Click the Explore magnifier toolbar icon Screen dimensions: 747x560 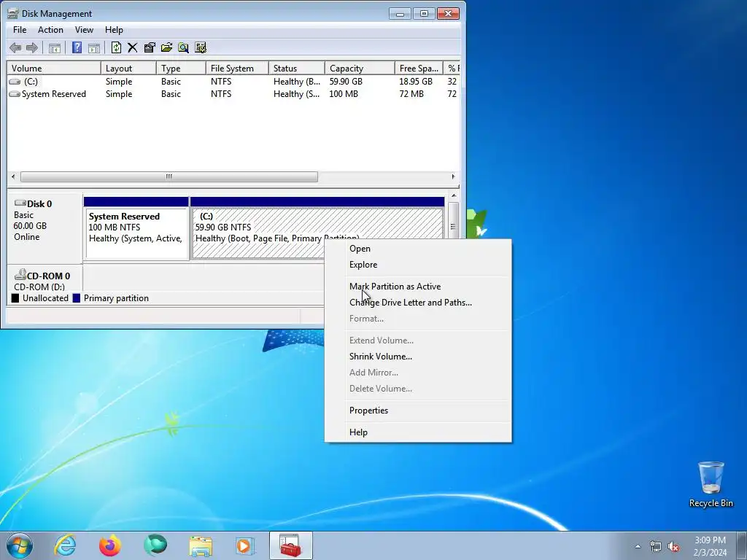pyautogui.click(x=183, y=47)
